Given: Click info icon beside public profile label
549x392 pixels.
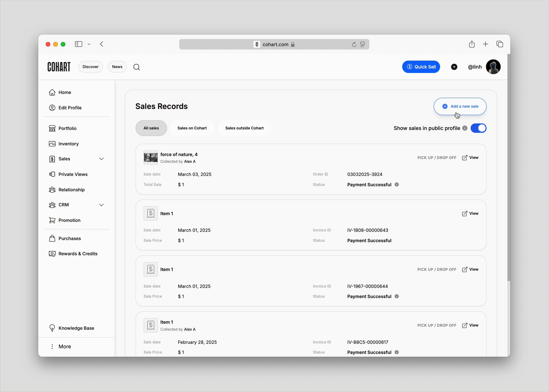Looking at the screenshot, I should click(465, 128).
